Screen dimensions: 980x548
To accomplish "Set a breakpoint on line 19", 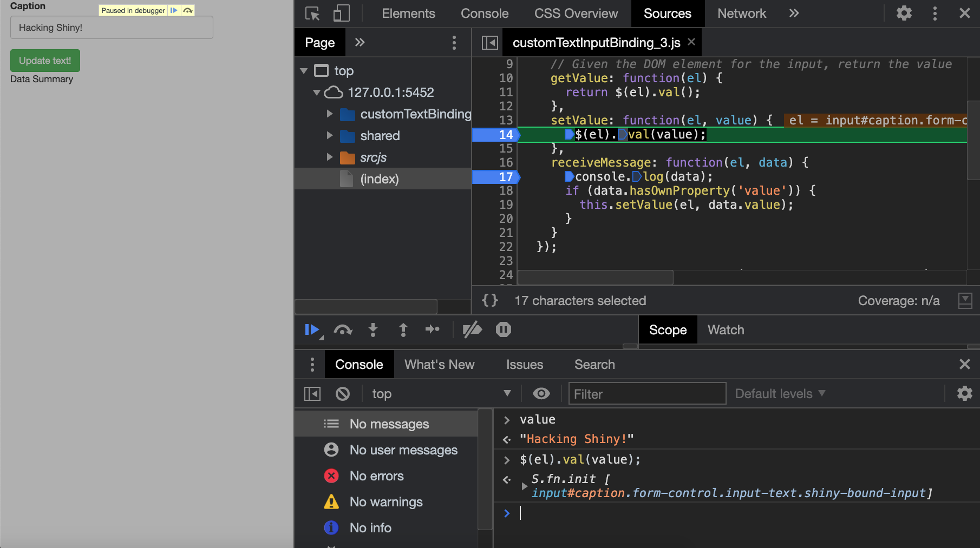I will [506, 205].
